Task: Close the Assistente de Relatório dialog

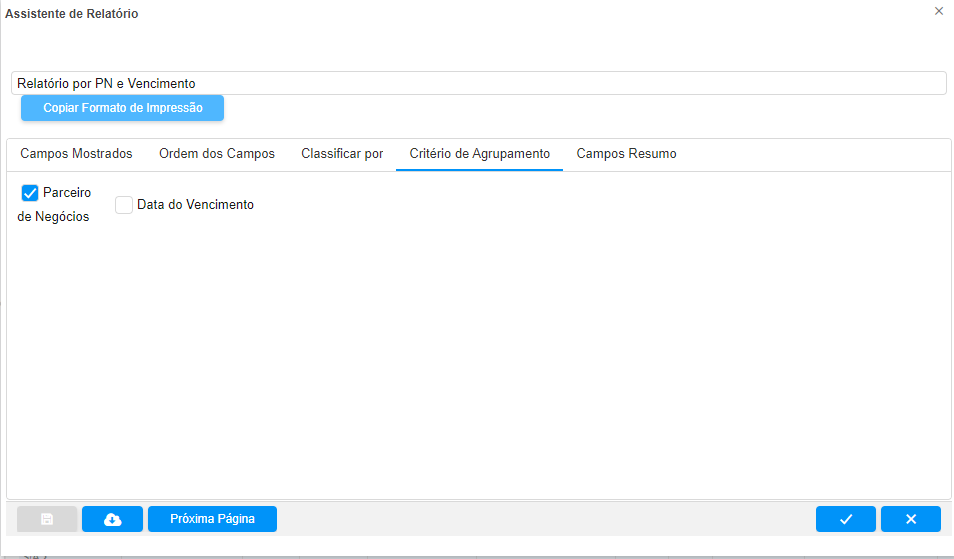Action: pos(938,11)
